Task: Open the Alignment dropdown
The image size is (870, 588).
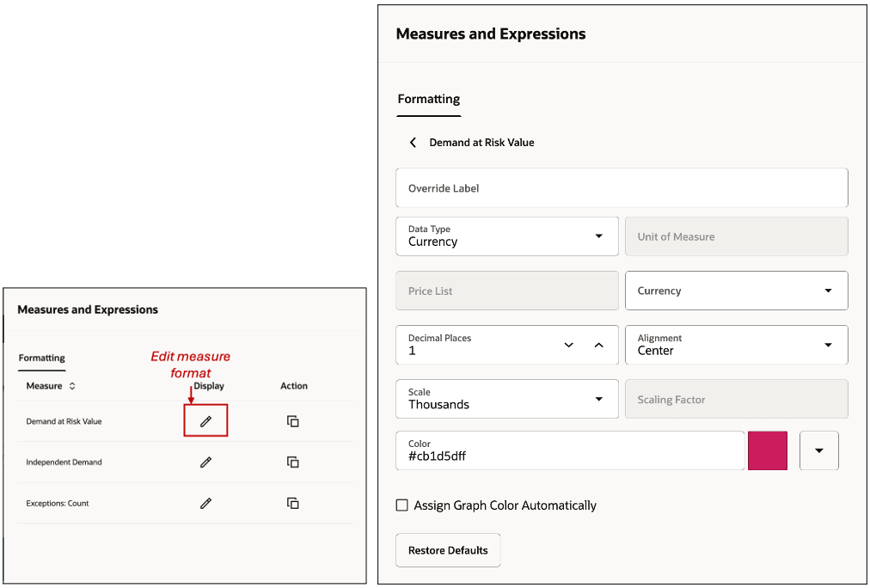Action: [828, 345]
